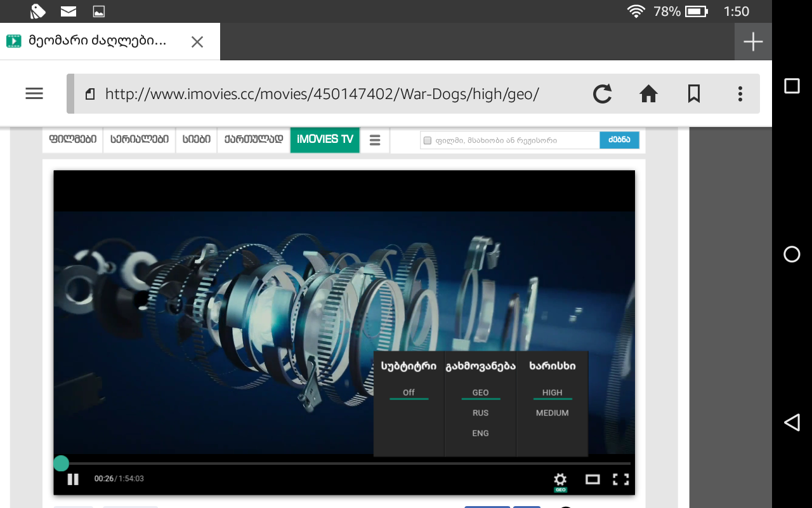The width and height of the screenshot is (812, 508).
Task: Click the სუბტიტრი column heading
Action: (409, 366)
